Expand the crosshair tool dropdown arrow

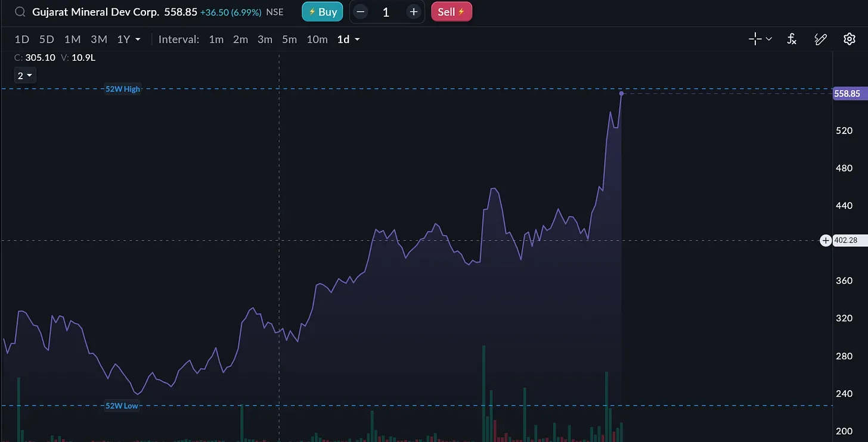click(769, 39)
